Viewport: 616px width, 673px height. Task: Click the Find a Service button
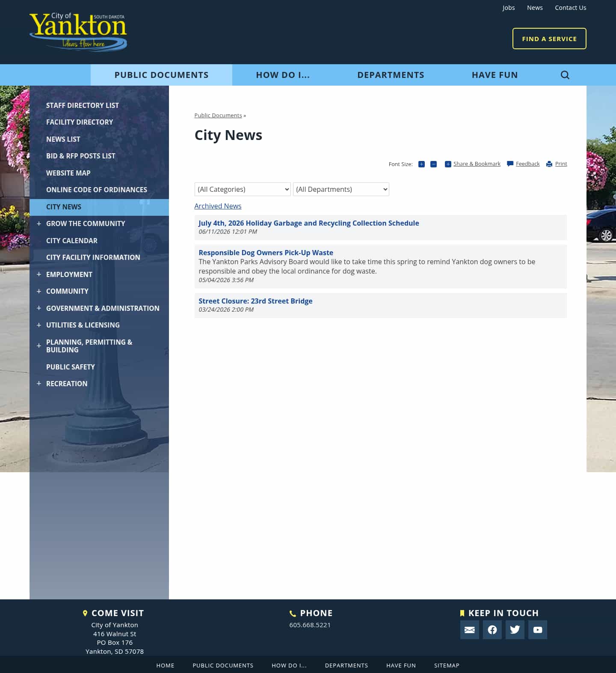pos(549,39)
